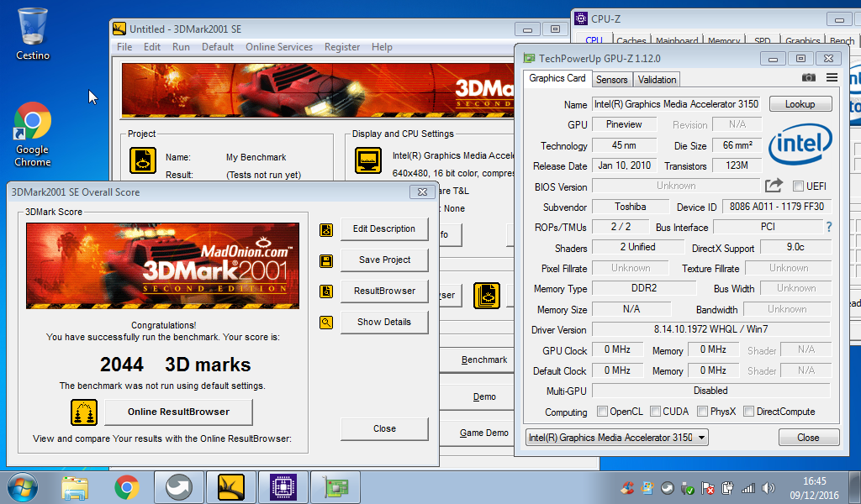861x504 pixels.
Task: Click the Lookup button in GPU-Z
Action: [800, 103]
